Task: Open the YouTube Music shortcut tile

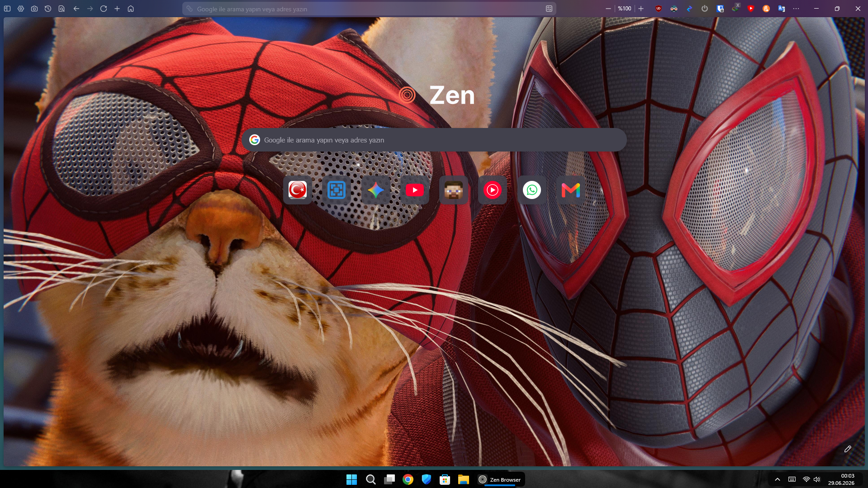Action: (x=493, y=190)
